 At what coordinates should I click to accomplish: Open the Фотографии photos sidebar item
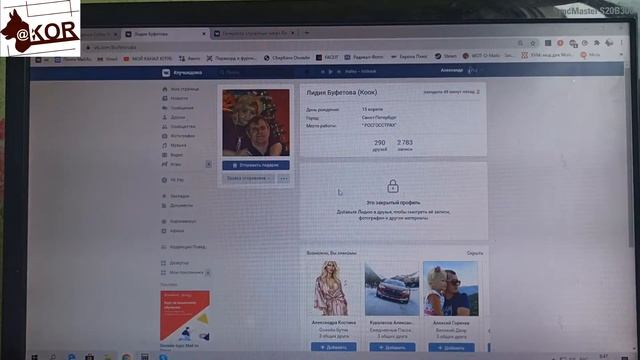[x=178, y=136]
